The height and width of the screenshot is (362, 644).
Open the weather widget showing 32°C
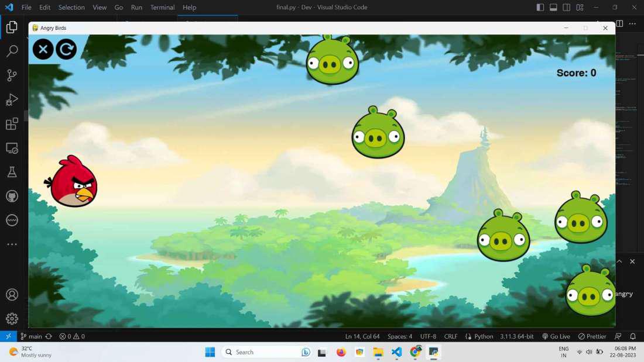(30, 352)
